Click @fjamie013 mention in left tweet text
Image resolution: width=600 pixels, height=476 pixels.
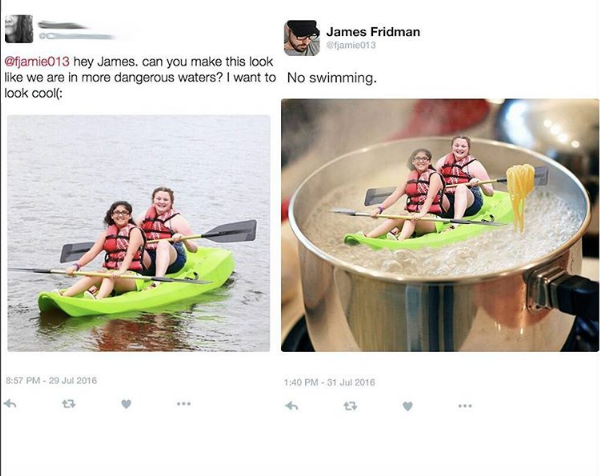click(37, 62)
